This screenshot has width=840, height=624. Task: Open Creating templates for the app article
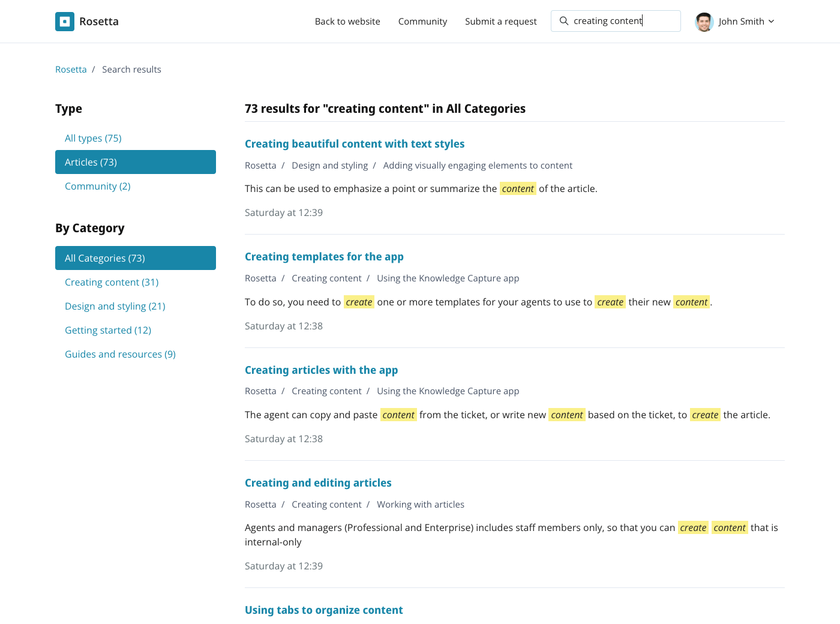[x=324, y=257]
